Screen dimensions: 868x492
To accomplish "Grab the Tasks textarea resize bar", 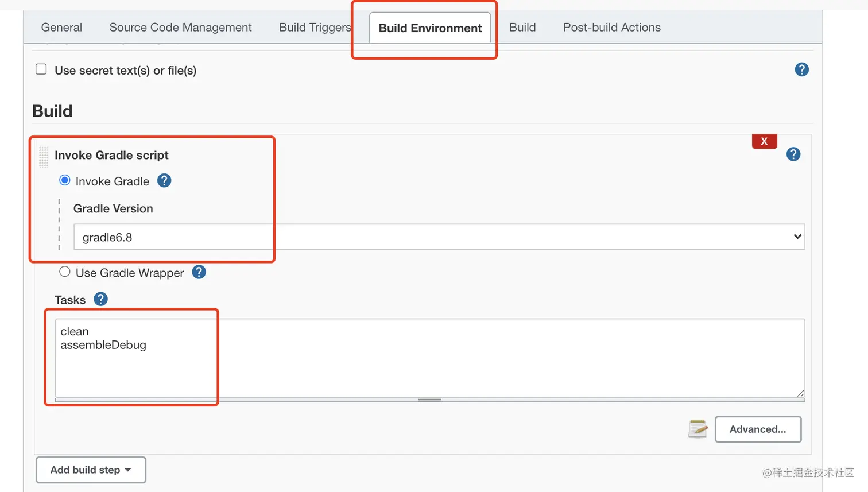I will tap(429, 400).
